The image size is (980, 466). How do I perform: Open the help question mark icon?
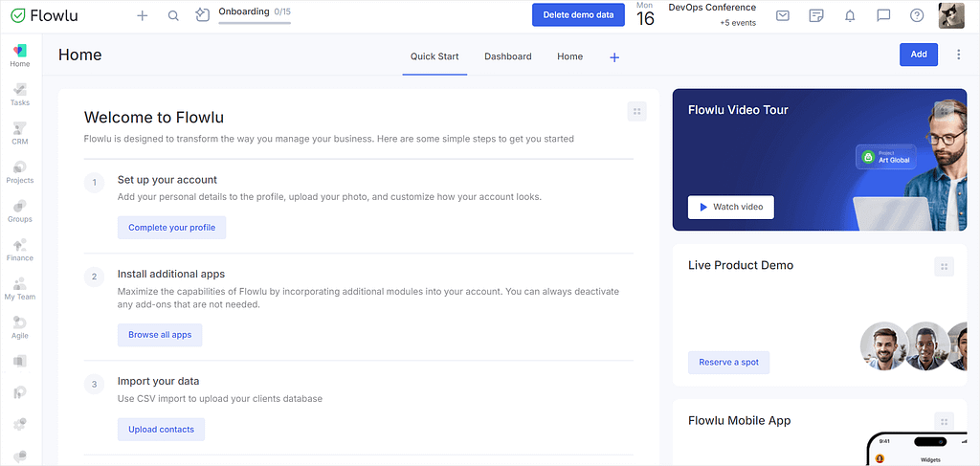pos(917,15)
